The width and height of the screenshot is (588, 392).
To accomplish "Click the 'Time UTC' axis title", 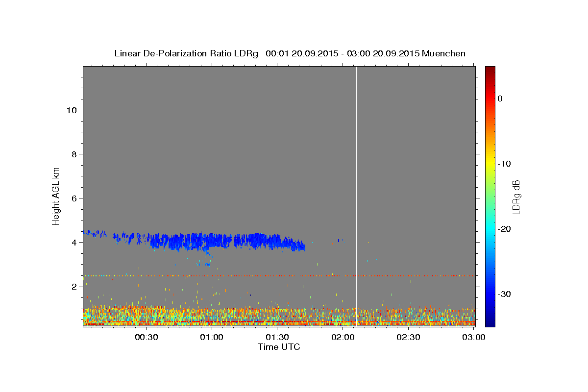I will tap(279, 347).
